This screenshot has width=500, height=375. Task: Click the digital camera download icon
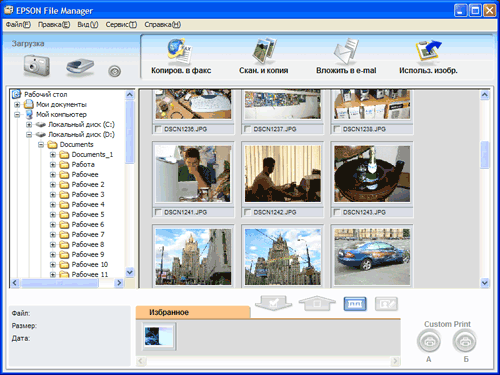[x=37, y=65]
